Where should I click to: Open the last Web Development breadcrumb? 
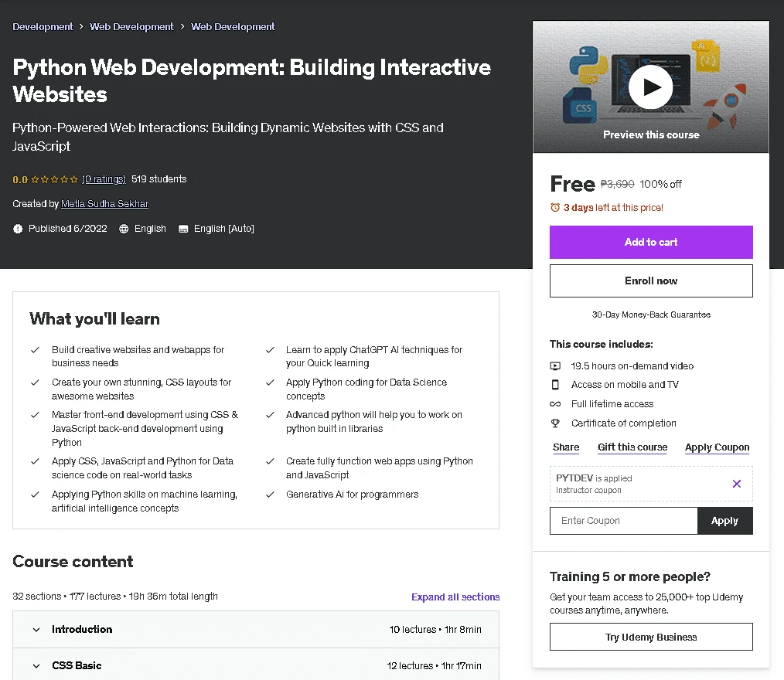click(233, 26)
